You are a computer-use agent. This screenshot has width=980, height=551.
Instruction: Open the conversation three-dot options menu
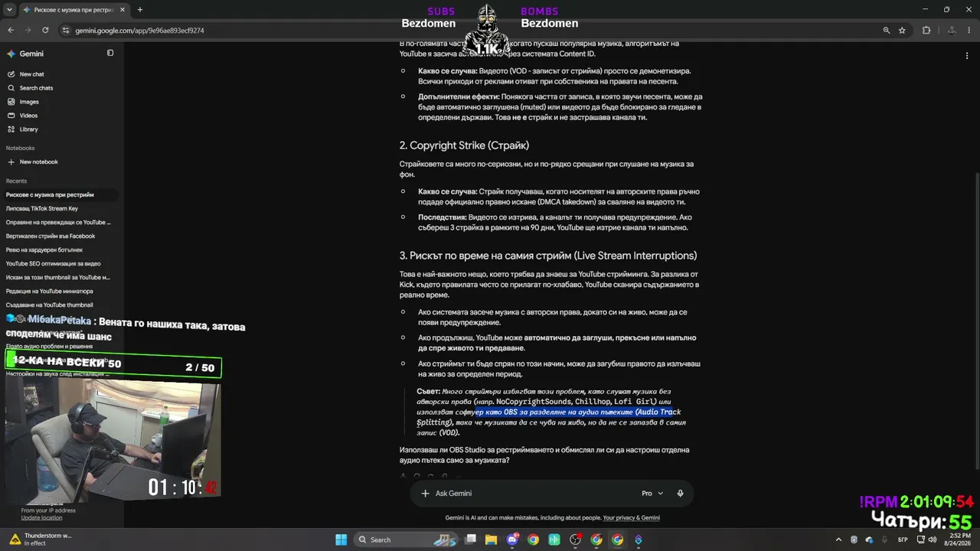pos(967,55)
